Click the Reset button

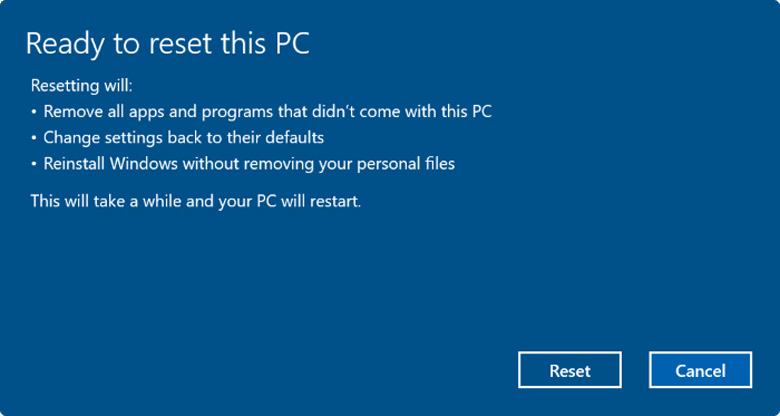(570, 370)
